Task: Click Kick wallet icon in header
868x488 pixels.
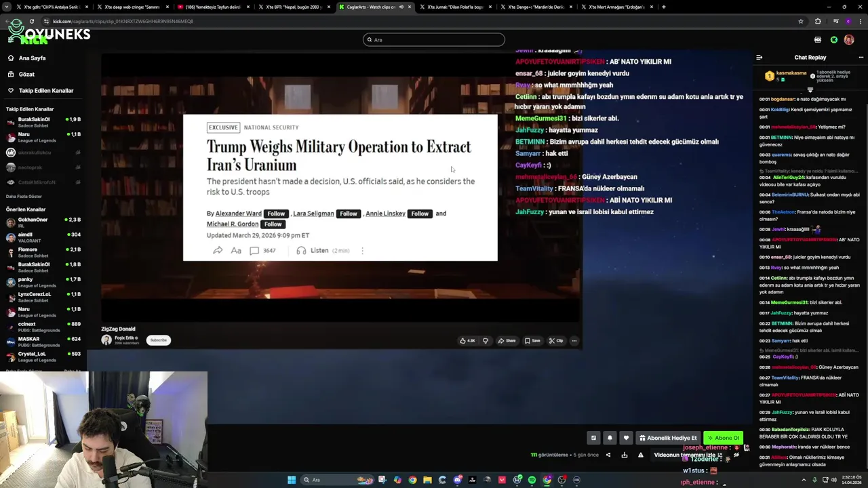Action: click(x=818, y=40)
